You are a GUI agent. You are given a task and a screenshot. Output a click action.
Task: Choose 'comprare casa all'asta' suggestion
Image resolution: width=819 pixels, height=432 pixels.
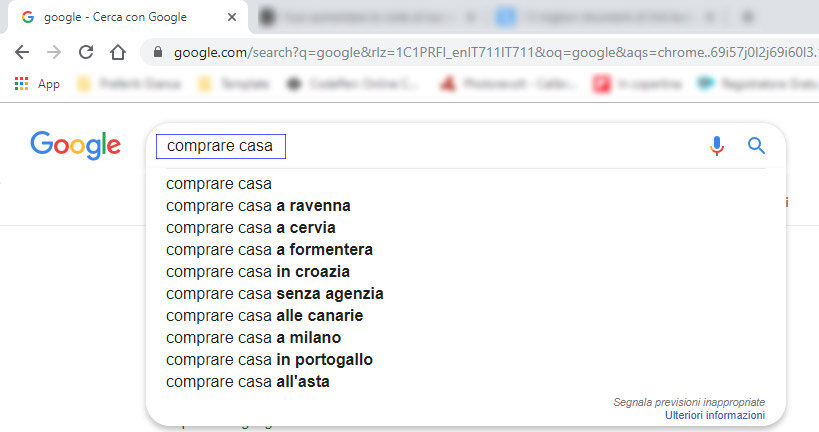coord(247,382)
